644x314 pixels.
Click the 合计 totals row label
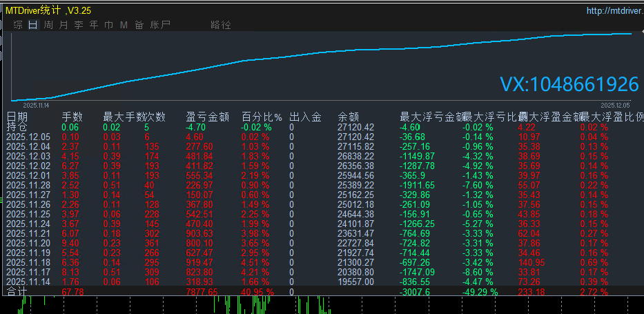point(17,292)
